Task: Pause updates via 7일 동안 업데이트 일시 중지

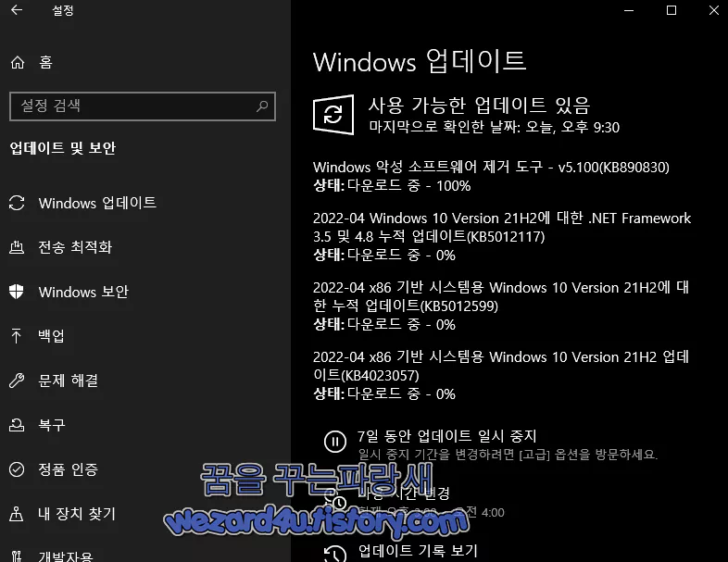Action: tap(447, 436)
